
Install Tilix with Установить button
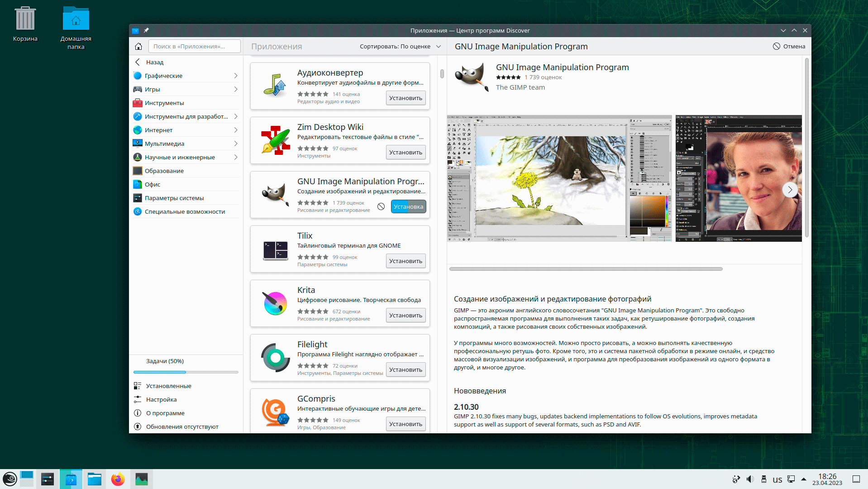tap(405, 261)
